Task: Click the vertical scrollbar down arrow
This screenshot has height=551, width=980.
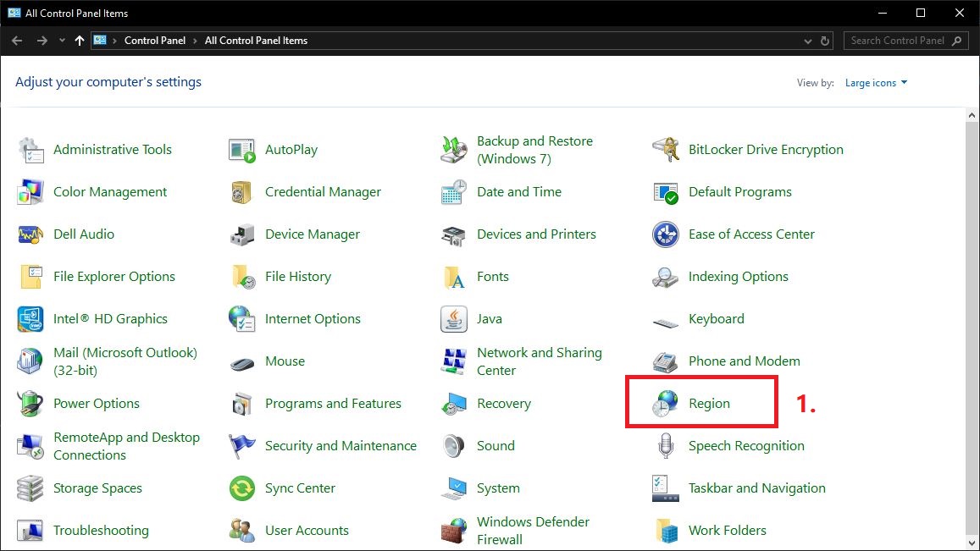Action: click(x=972, y=543)
